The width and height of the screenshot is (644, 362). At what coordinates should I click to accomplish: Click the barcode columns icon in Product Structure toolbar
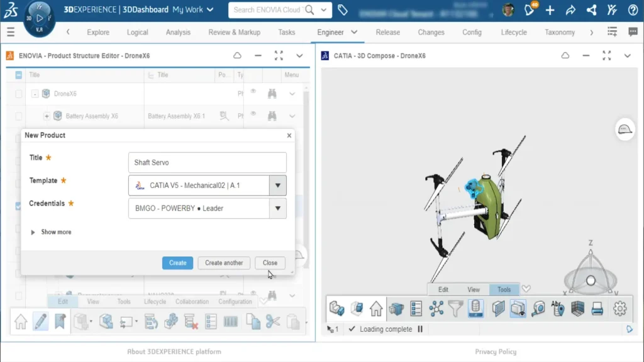click(x=231, y=322)
